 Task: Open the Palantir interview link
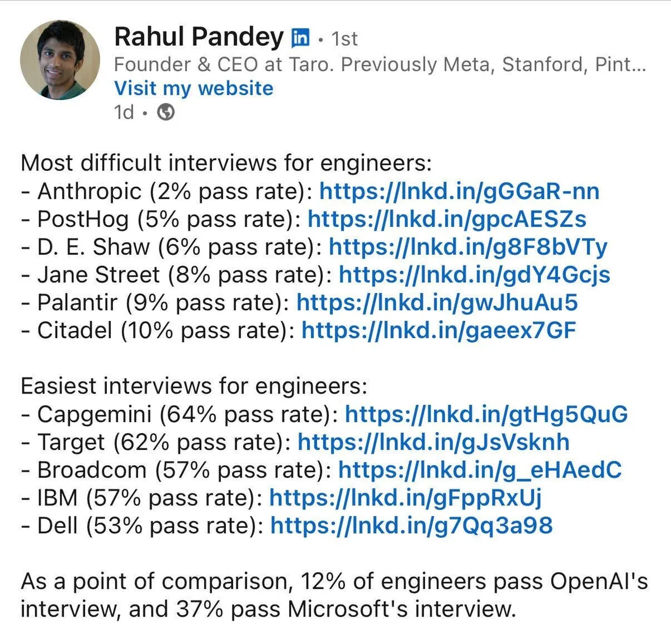437,303
